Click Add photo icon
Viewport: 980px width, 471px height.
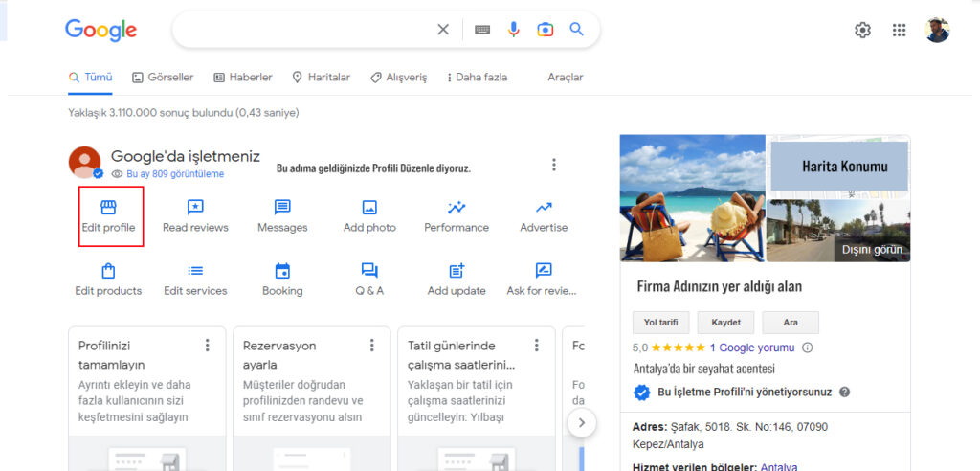[369, 208]
